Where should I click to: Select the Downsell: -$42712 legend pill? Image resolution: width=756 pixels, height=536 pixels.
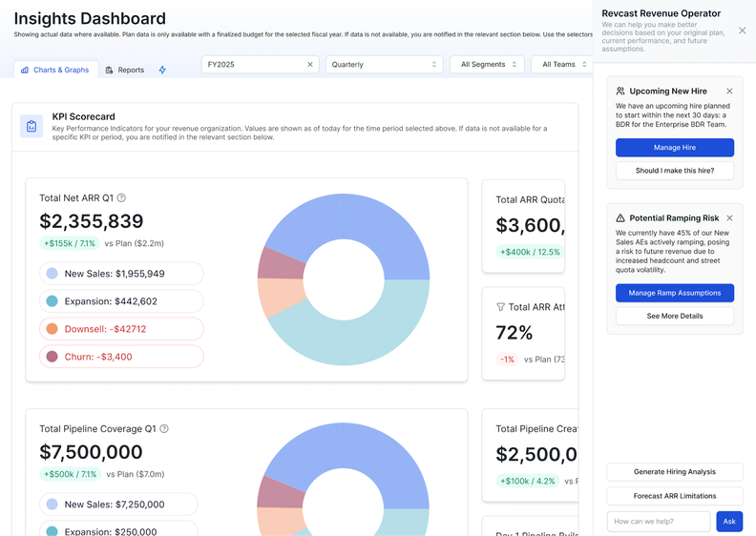pos(121,329)
